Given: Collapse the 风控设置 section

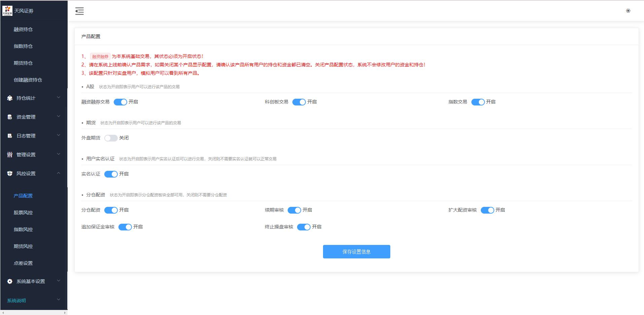Looking at the screenshot, I should coord(59,173).
